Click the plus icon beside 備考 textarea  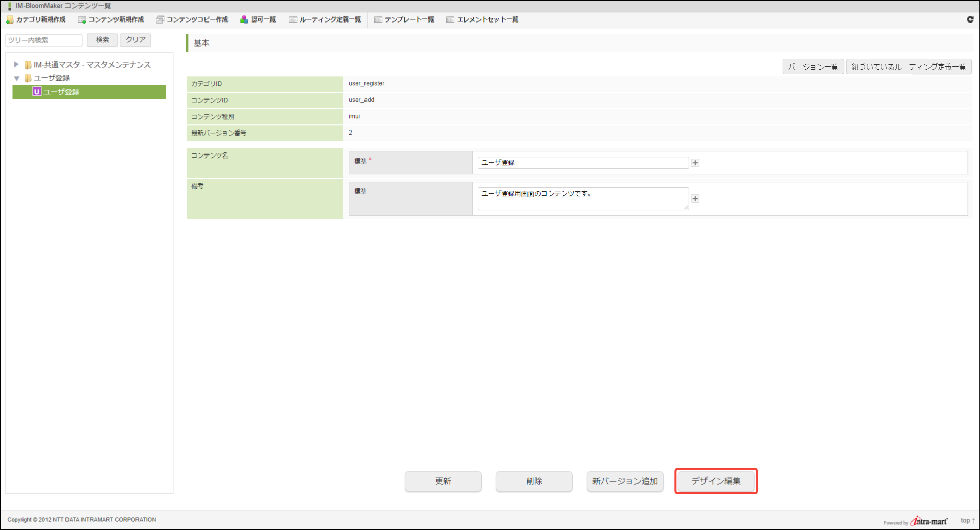click(x=695, y=198)
